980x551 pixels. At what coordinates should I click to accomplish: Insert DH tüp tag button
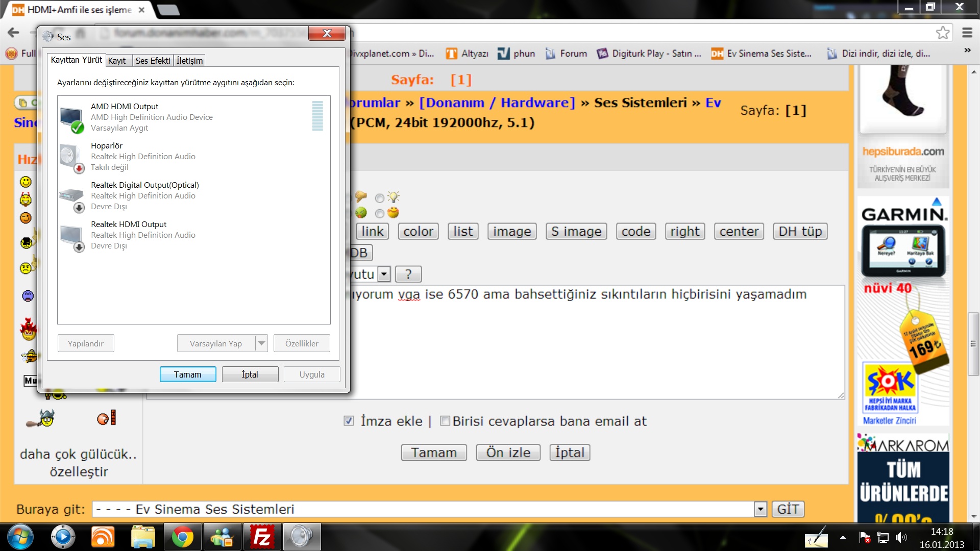click(800, 232)
